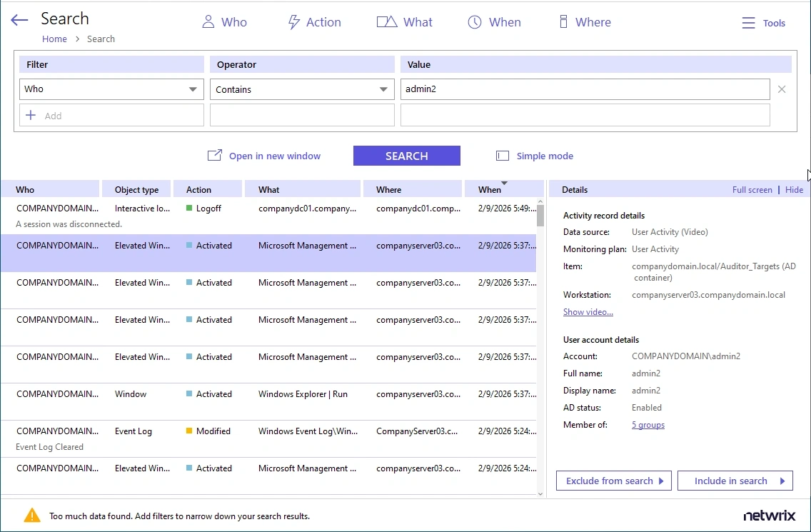Open the When clock icon
Screen dimensions: 811x532
[x=475, y=22]
